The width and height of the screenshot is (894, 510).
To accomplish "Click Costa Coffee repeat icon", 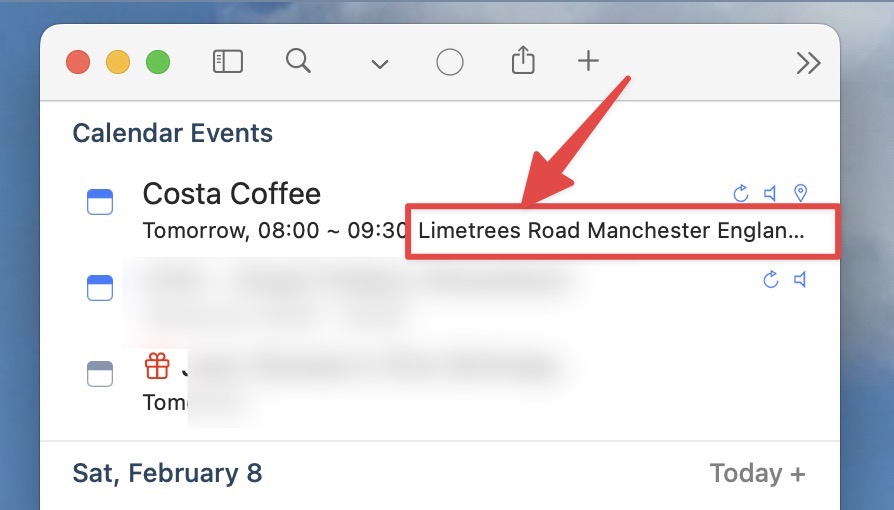I will pyautogui.click(x=741, y=193).
